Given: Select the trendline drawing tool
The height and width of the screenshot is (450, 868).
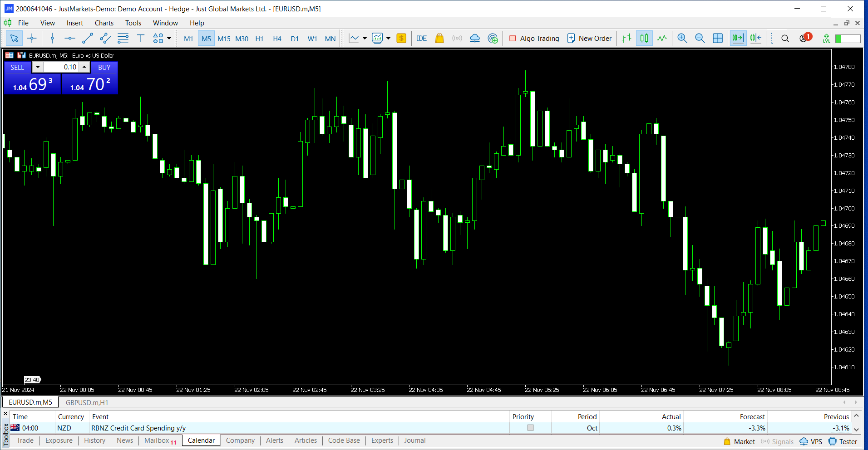Looking at the screenshot, I should pos(88,39).
